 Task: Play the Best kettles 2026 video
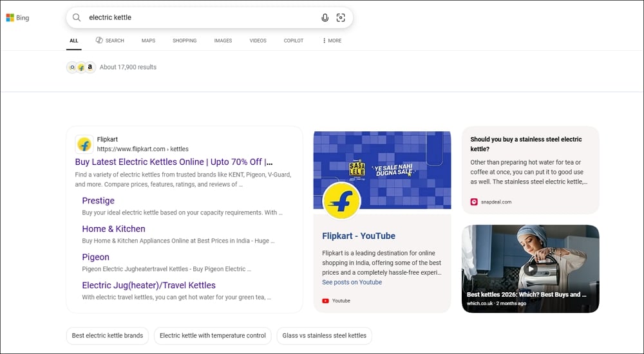pyautogui.click(x=530, y=269)
